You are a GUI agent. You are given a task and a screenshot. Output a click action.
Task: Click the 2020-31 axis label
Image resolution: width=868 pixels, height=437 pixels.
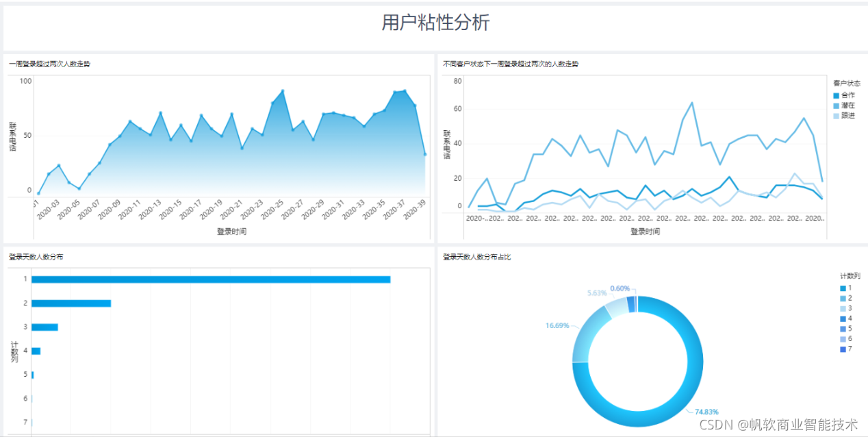(x=333, y=209)
